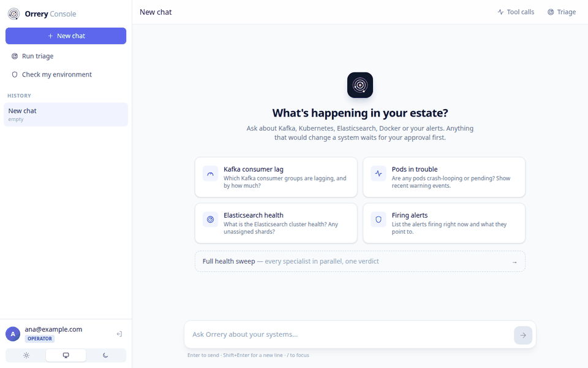
Task: Run triage from the sidebar
Action: tap(66, 56)
